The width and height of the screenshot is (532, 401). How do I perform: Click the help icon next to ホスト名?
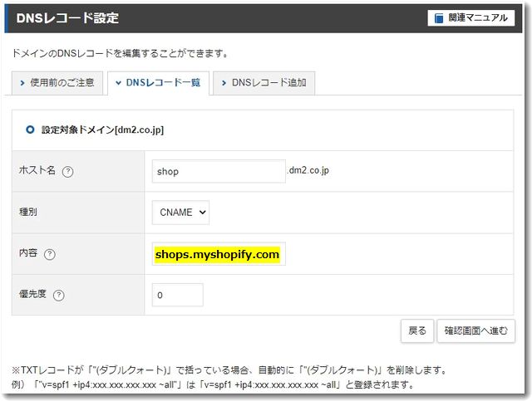(x=68, y=172)
